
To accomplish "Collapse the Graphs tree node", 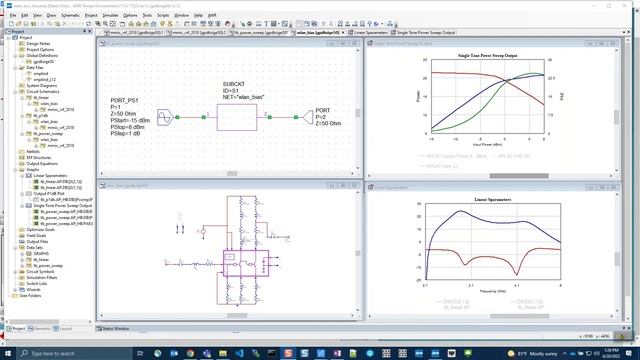I will (16, 170).
